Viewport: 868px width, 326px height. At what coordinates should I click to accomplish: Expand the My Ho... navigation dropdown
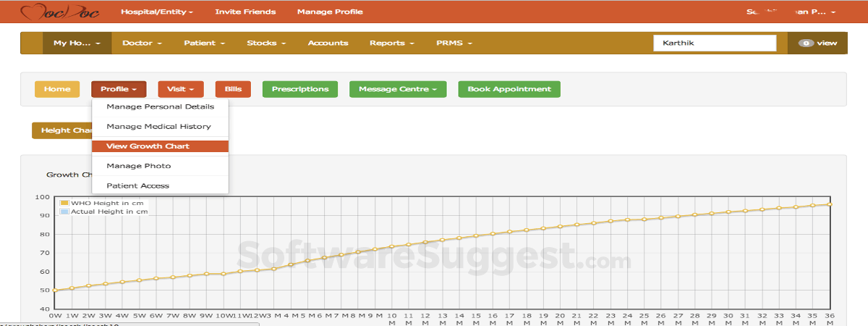(x=77, y=43)
